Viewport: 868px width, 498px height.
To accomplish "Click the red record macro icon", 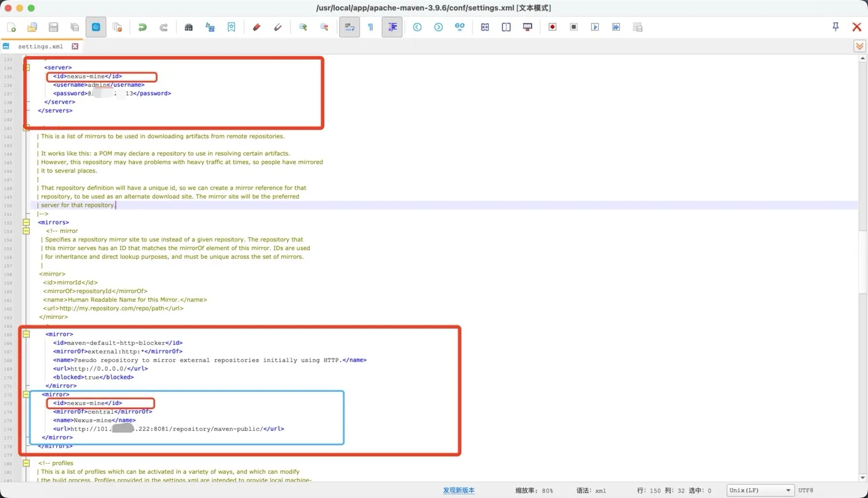I will pos(552,27).
